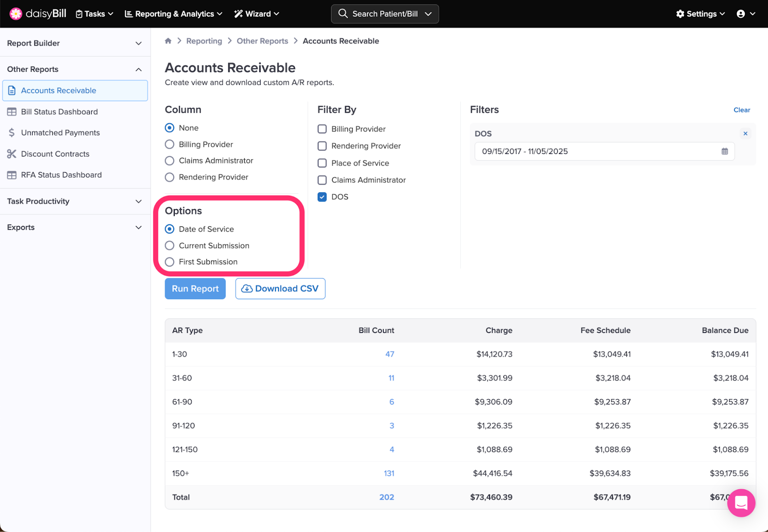
Task: Open the user account profile icon
Action: (741, 14)
